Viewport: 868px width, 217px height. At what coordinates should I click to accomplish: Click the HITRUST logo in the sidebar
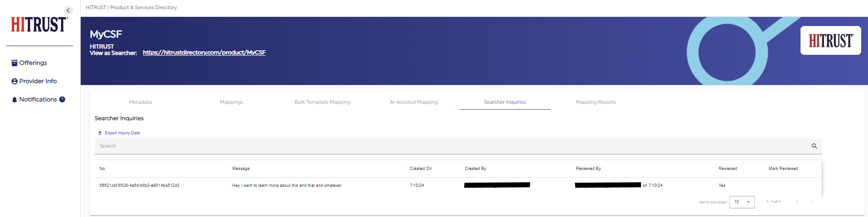40,25
